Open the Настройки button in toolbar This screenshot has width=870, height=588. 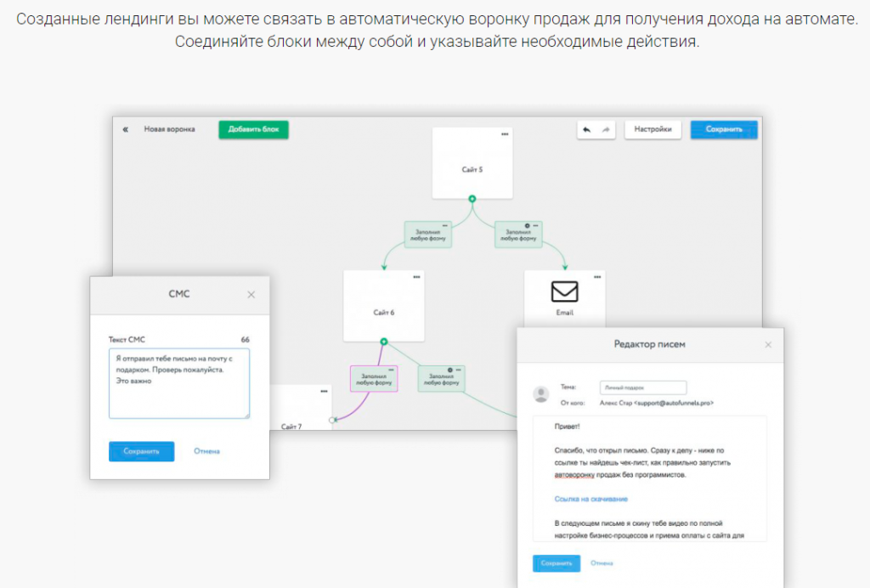tap(654, 129)
